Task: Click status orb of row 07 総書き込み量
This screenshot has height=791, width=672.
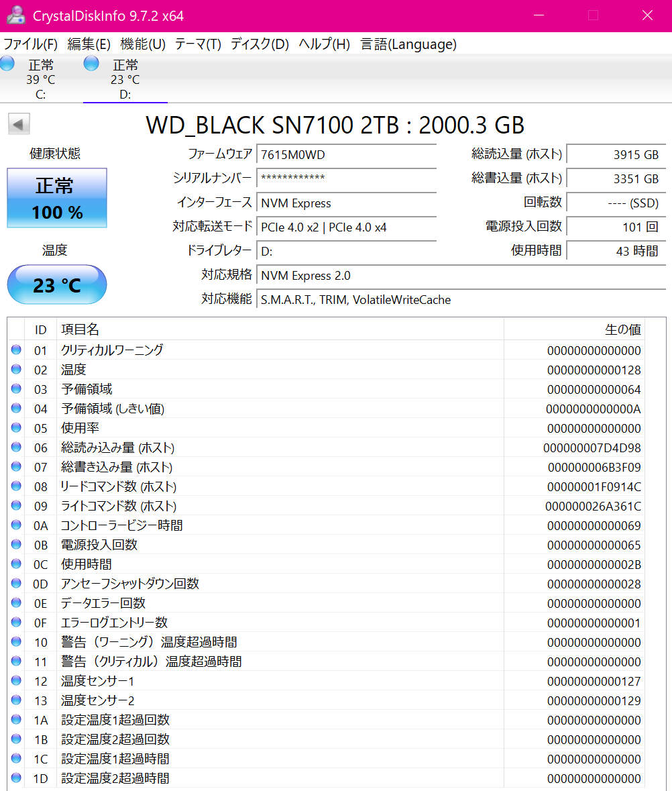Action: tap(16, 467)
